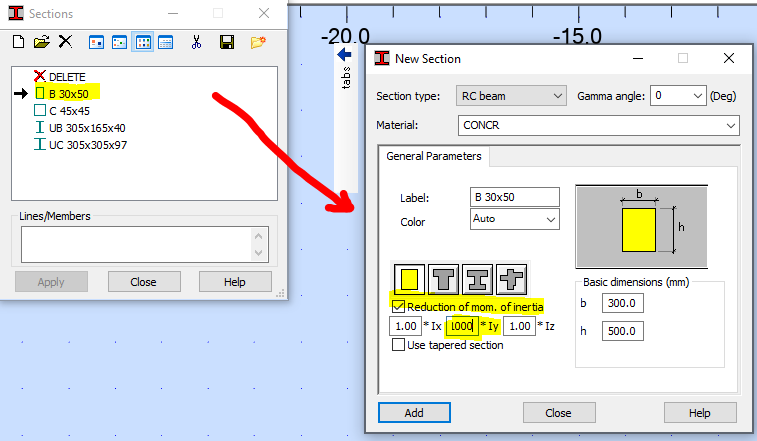This screenshot has width=757, height=441.
Task: Click the scissors icon in Sections toolbar
Action: (196, 42)
